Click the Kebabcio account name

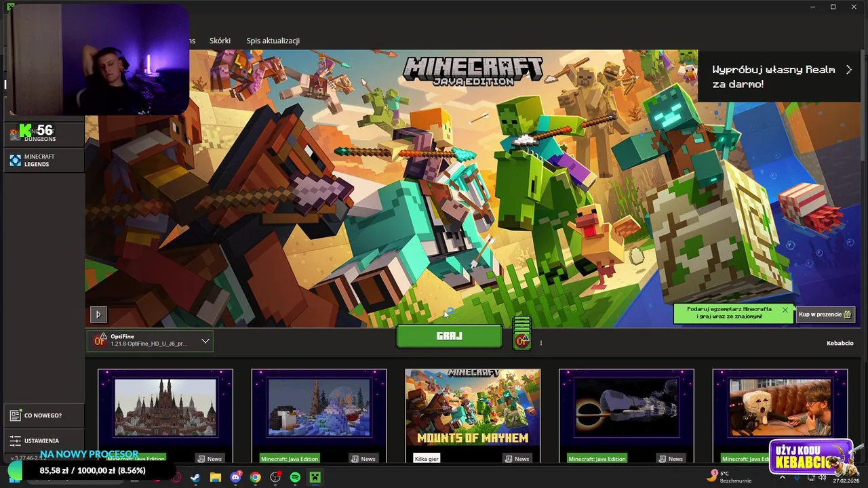(840, 343)
